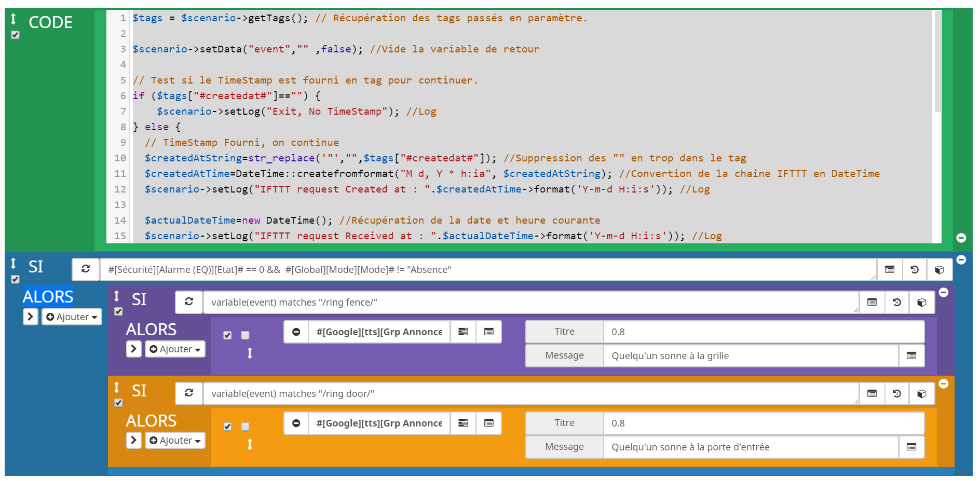Viewport: 980px width, 481px height.
Task: Use the code editor vertical scrollbar
Action: [x=937, y=61]
